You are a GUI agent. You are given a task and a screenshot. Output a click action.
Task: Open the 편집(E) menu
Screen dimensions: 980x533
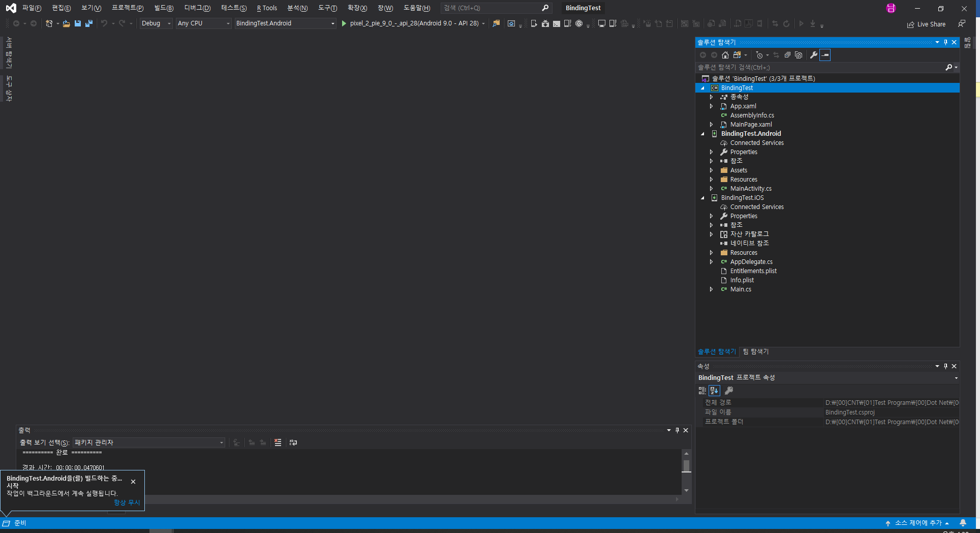tap(62, 8)
